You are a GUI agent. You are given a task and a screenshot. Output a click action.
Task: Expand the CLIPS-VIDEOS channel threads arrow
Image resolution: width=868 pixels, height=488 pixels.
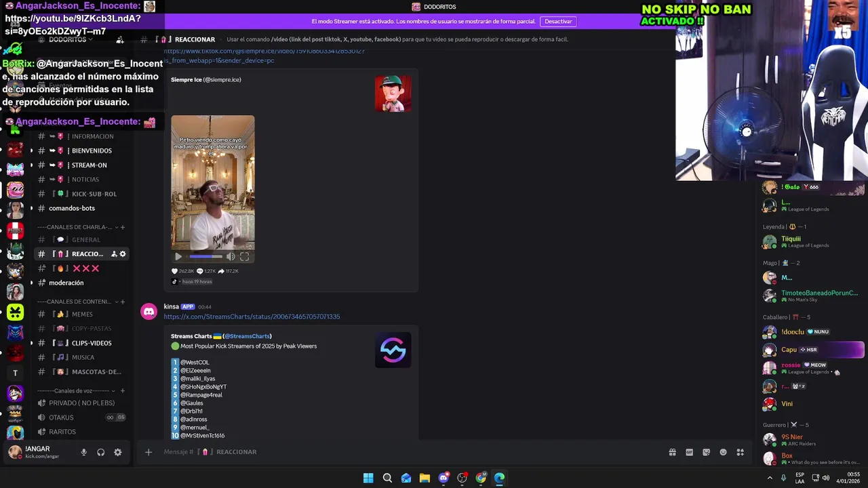tap(31, 343)
